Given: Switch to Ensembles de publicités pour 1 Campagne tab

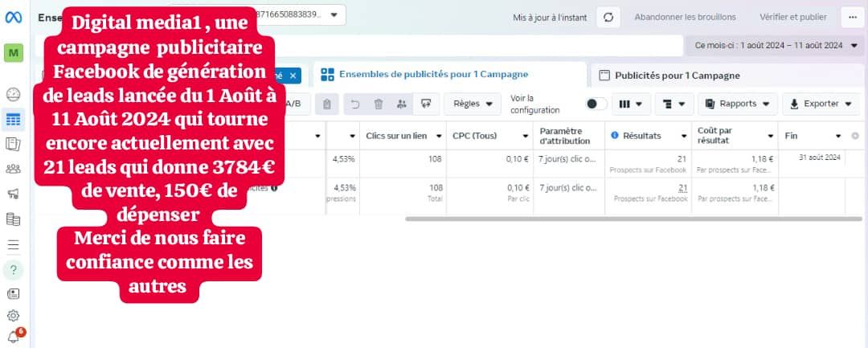Looking at the screenshot, I should pyautogui.click(x=449, y=75).
